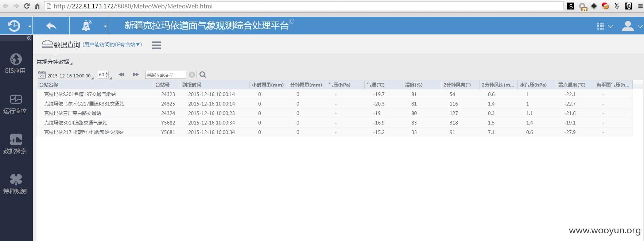Select row 克拉玛依S201省道197交通气象站
This screenshot has width=644, height=241.
(335, 94)
